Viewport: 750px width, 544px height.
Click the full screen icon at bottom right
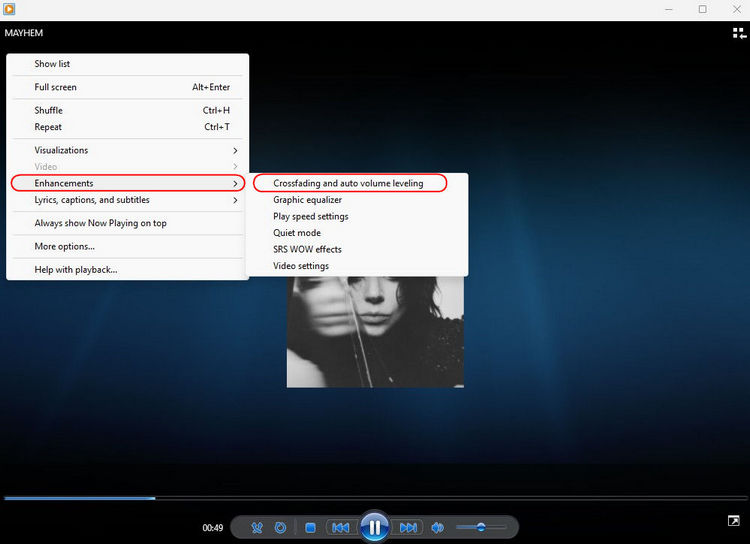point(733,521)
